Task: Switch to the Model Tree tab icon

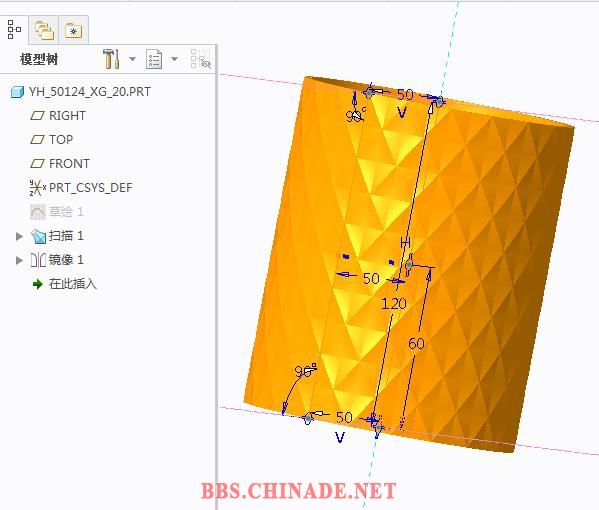Action: pyautogui.click(x=15, y=30)
